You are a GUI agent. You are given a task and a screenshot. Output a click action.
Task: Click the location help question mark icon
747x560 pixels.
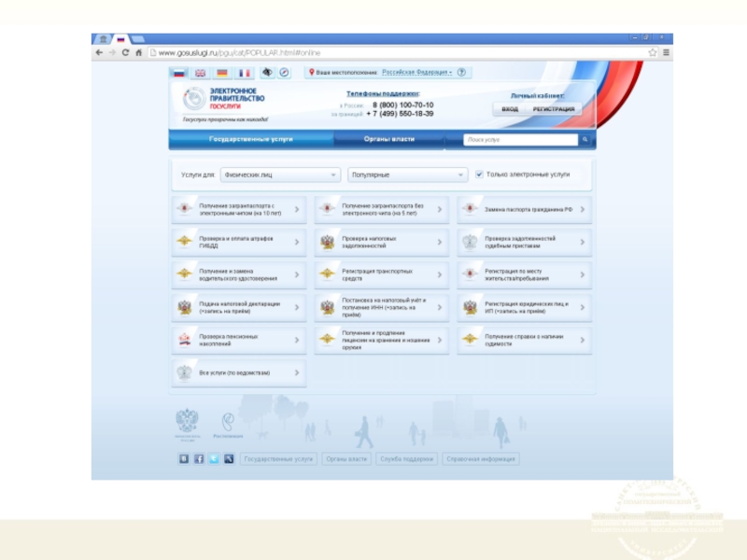461,73
